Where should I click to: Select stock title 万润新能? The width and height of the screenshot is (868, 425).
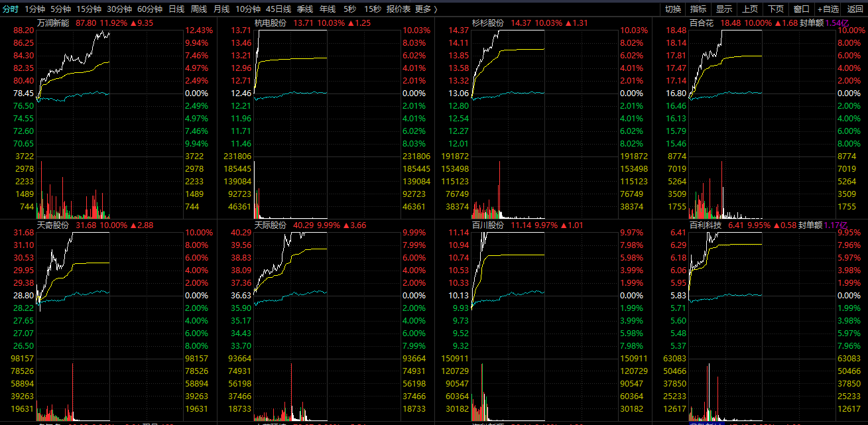click(53, 23)
